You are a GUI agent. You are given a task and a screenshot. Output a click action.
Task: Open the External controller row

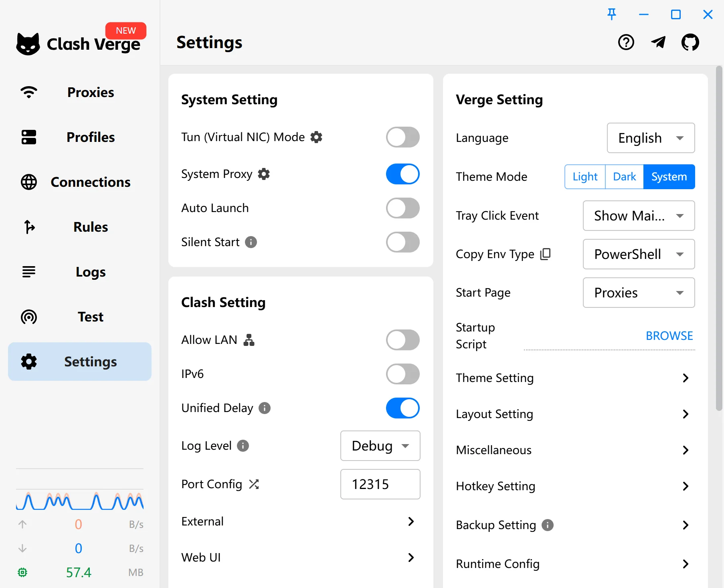point(301,521)
